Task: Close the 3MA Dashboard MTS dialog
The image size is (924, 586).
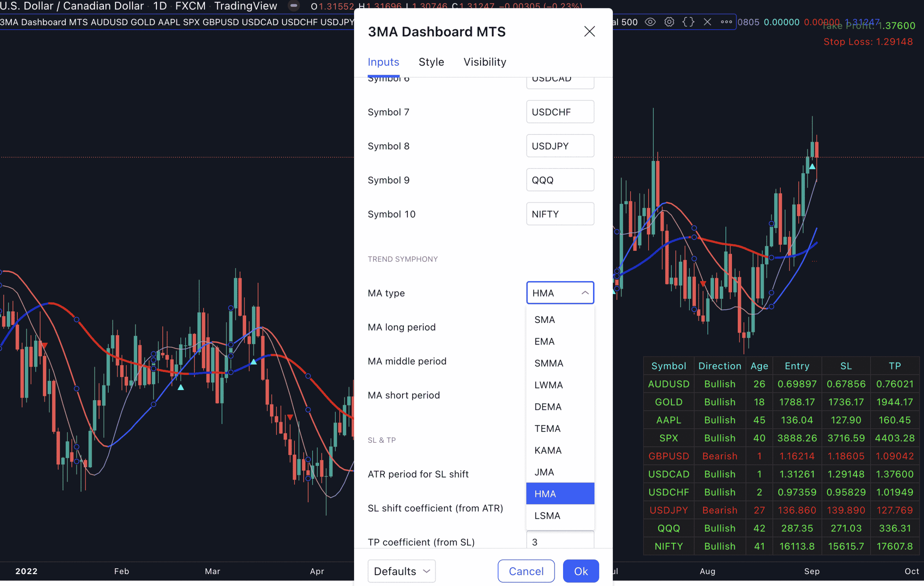Action: pyautogui.click(x=589, y=31)
